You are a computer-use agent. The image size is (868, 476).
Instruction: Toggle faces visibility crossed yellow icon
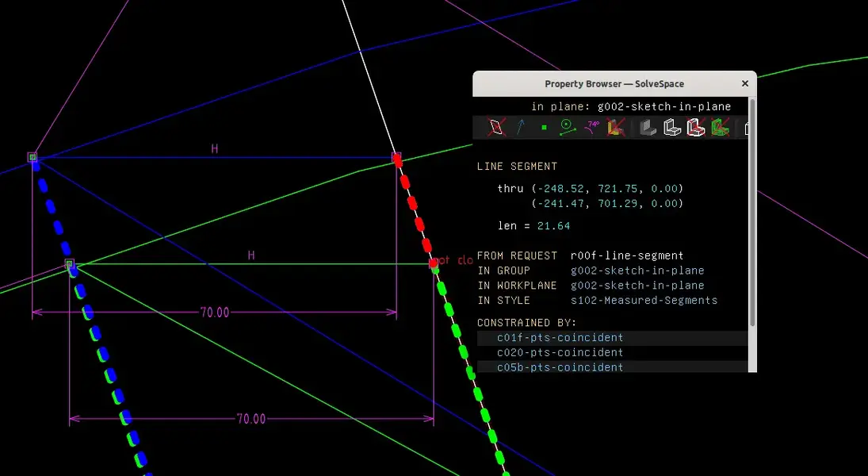pyautogui.click(x=616, y=128)
